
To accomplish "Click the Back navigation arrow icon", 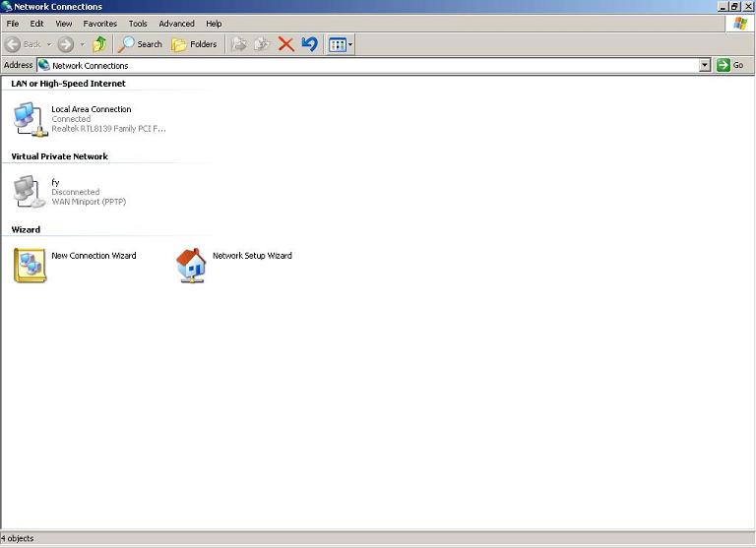I will (13, 44).
